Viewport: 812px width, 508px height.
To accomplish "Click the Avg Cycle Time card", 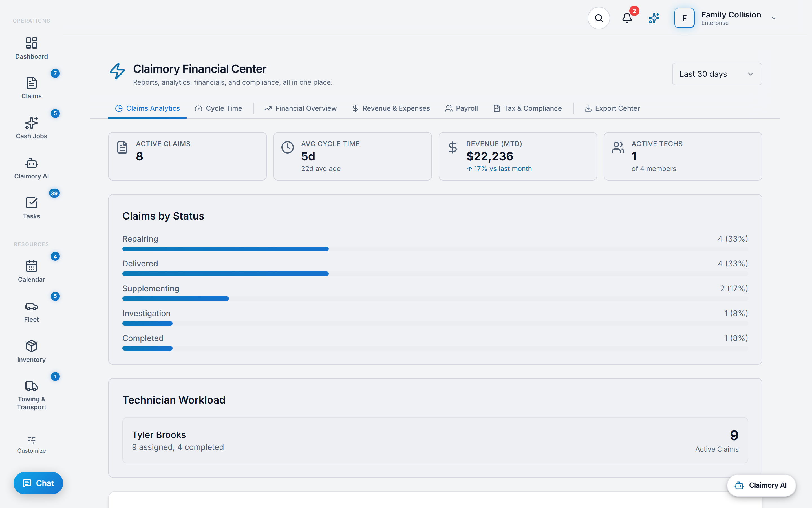I will pyautogui.click(x=352, y=156).
